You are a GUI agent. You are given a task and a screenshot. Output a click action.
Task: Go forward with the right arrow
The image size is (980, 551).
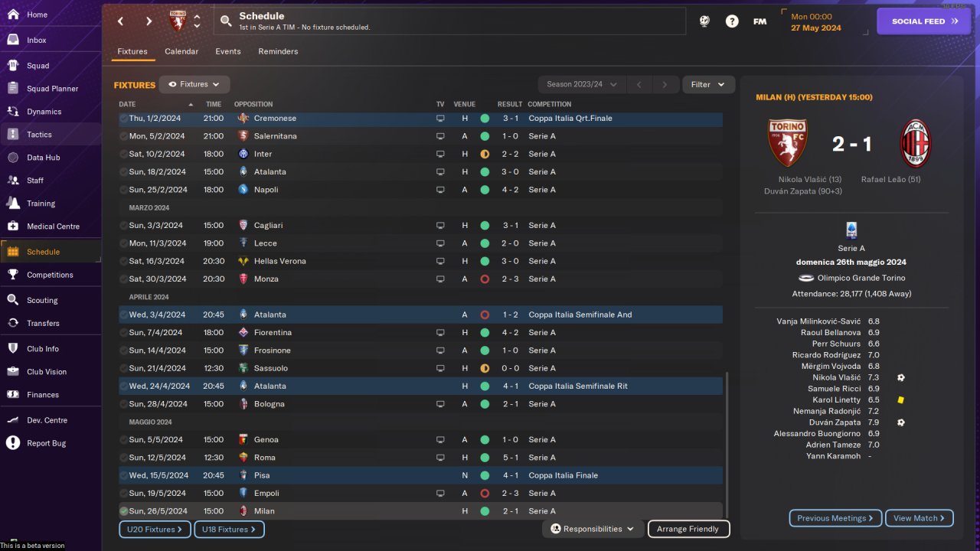[x=149, y=21]
